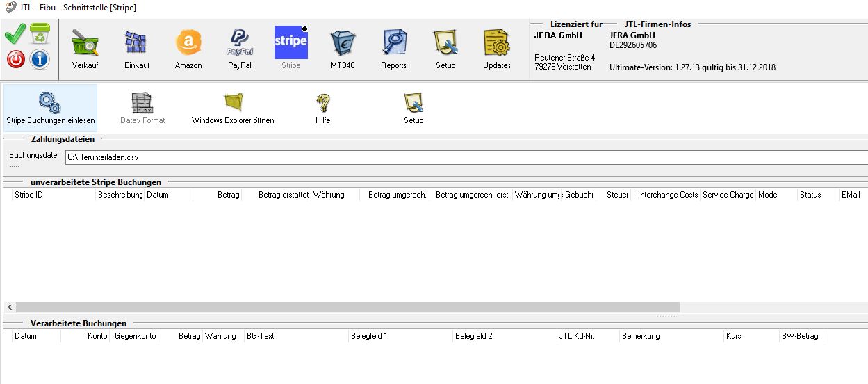
Task: Click the blue info icon
Action: [x=40, y=59]
